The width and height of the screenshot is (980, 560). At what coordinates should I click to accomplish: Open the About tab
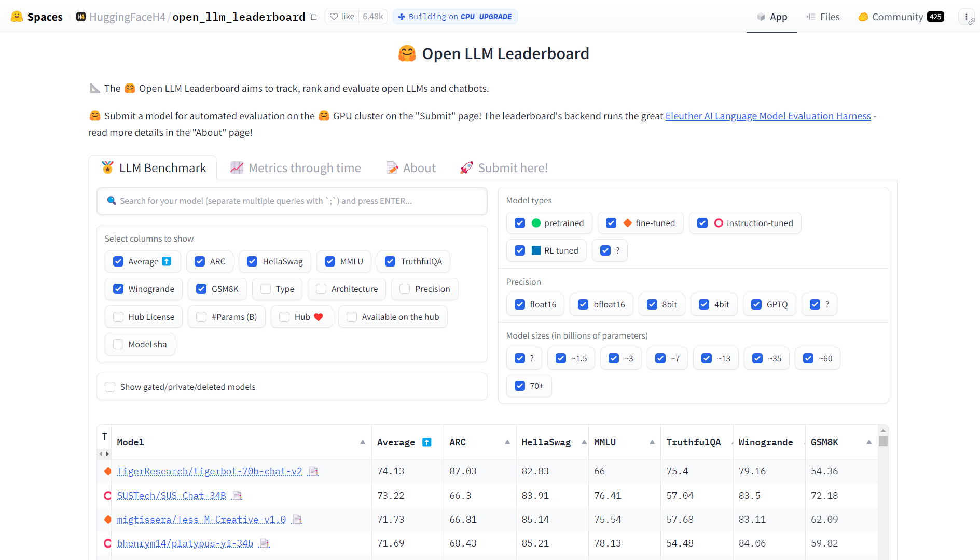point(411,168)
